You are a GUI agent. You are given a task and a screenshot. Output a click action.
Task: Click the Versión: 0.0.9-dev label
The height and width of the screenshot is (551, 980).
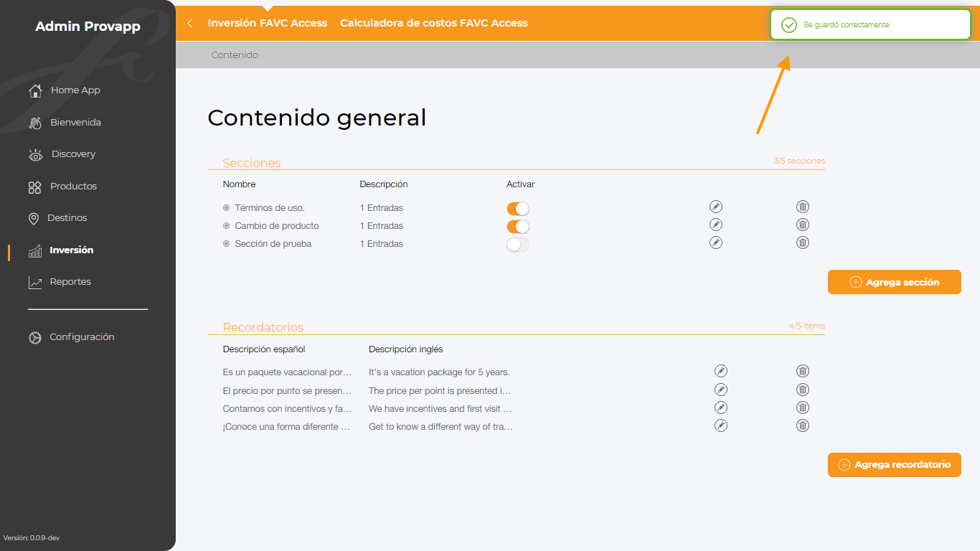pyautogui.click(x=32, y=537)
